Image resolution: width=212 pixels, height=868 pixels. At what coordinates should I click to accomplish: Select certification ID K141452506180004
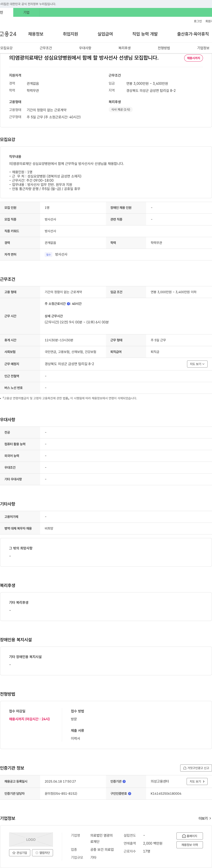click(x=166, y=794)
